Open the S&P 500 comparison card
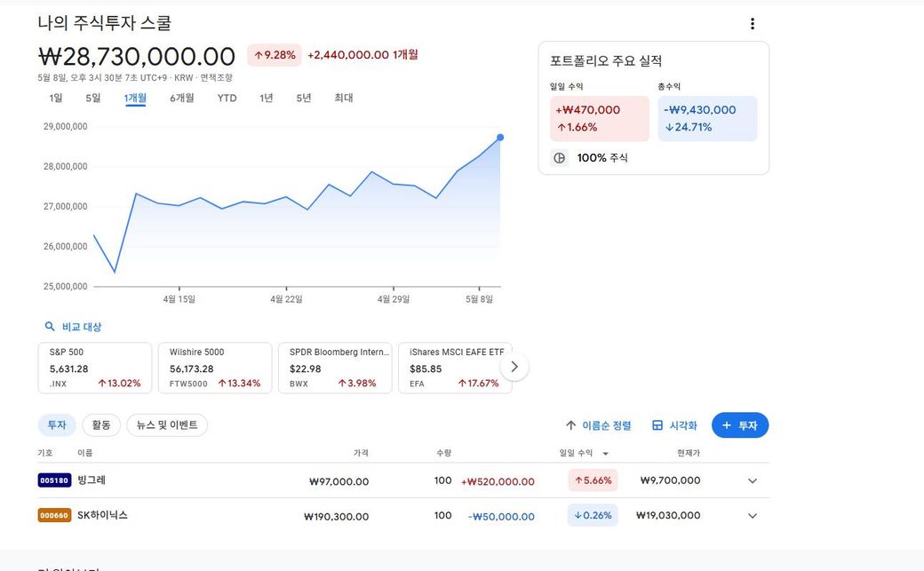 [95, 368]
